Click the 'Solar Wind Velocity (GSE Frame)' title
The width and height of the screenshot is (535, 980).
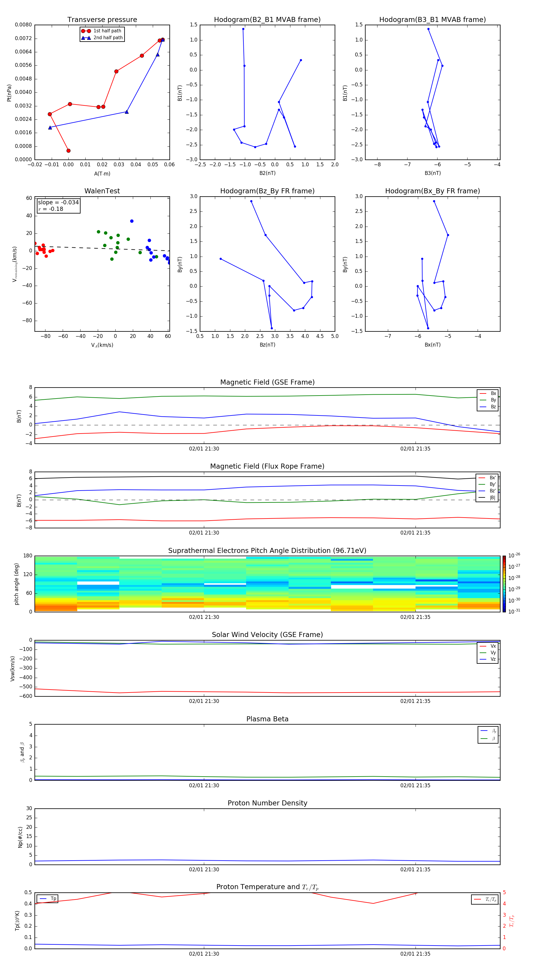coord(267,635)
